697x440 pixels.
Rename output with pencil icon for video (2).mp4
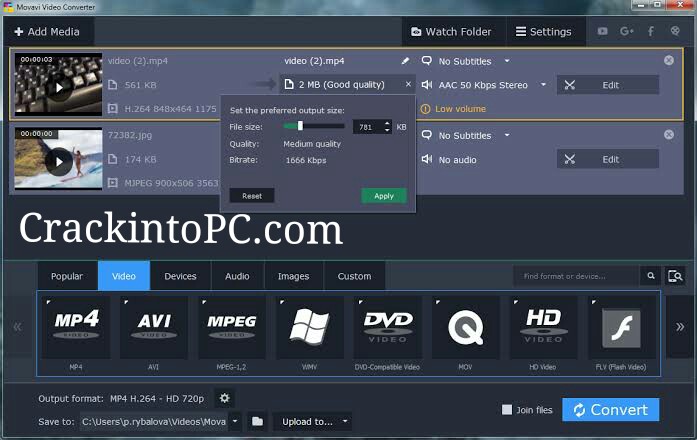[x=405, y=61]
